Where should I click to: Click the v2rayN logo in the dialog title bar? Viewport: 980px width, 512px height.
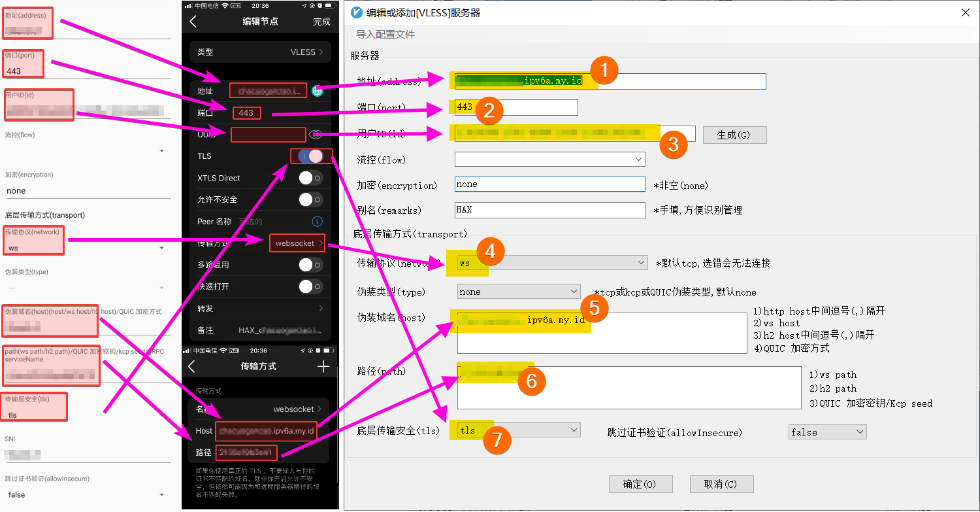pos(355,12)
